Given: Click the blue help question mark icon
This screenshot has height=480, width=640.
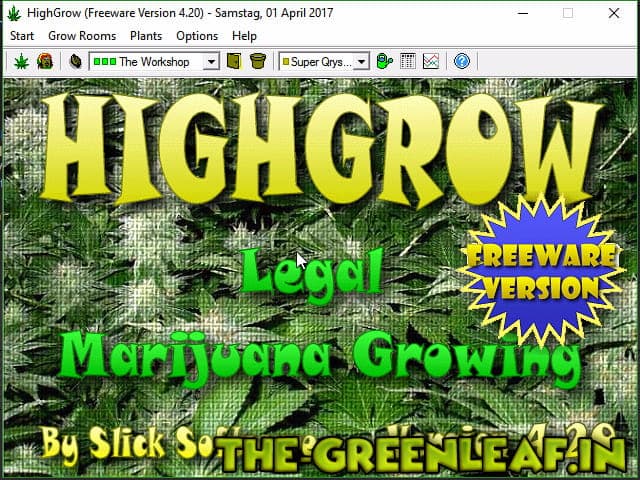Looking at the screenshot, I should [x=461, y=62].
